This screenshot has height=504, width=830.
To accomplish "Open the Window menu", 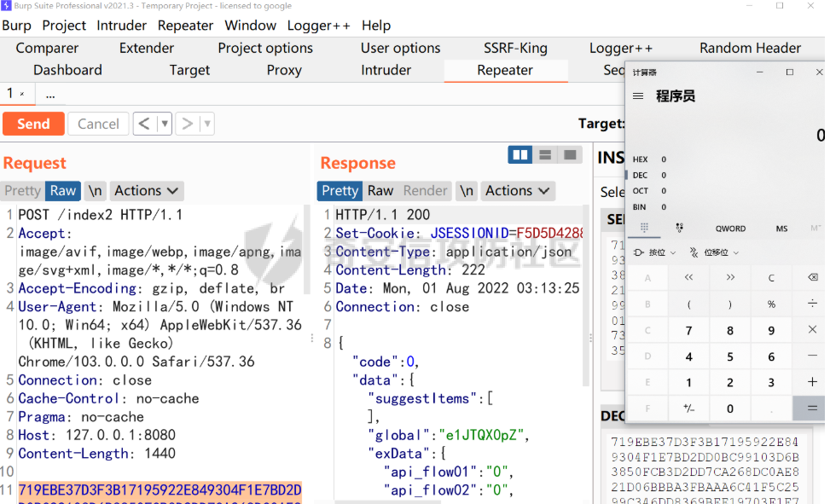I will [251, 26].
